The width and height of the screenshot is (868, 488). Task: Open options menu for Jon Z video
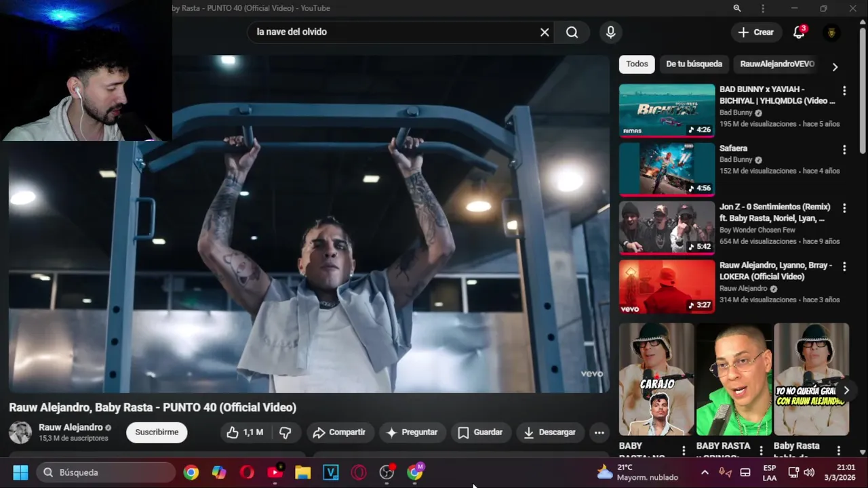click(844, 207)
